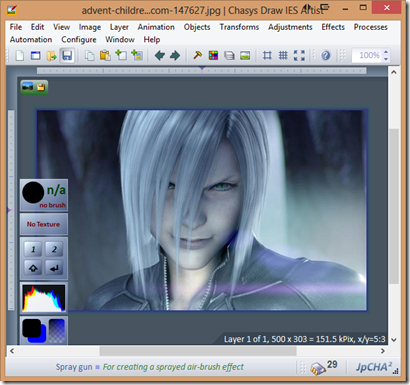This screenshot has height=385, width=410.
Task: Open the Window menu
Action: click(120, 40)
